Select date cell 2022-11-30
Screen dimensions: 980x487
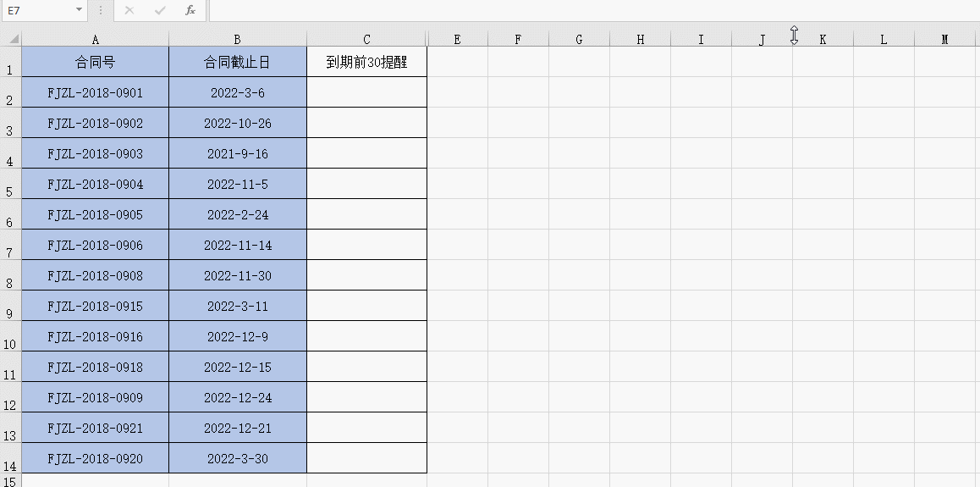click(238, 276)
